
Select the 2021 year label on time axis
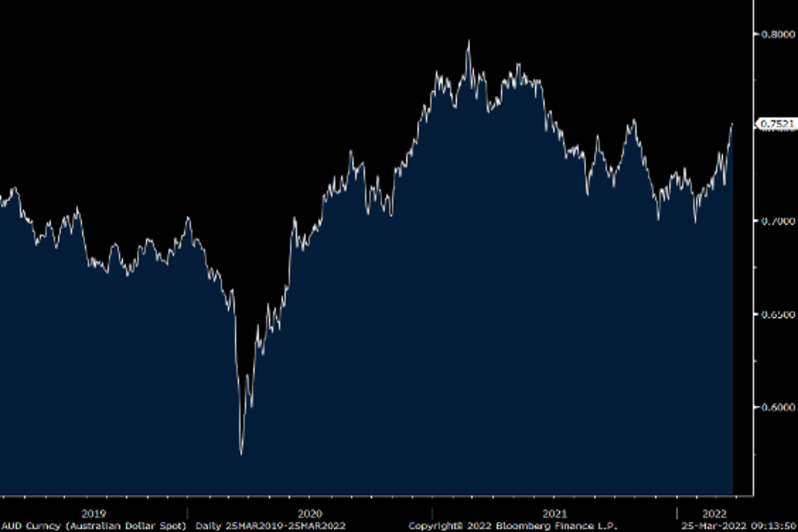(555, 513)
